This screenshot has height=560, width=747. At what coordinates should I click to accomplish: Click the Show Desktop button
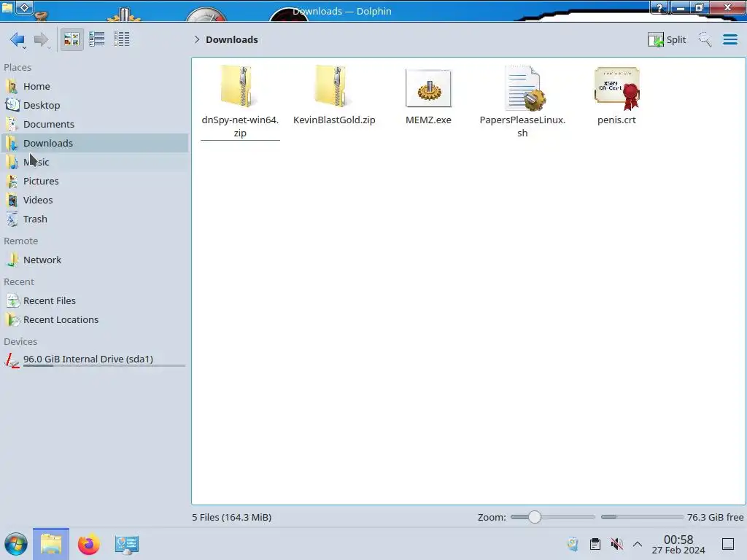point(728,544)
